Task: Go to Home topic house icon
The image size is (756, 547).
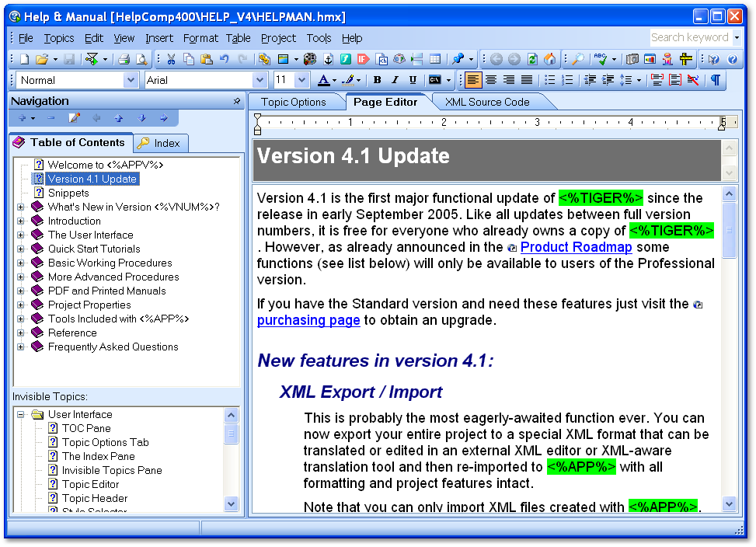Action: point(549,59)
